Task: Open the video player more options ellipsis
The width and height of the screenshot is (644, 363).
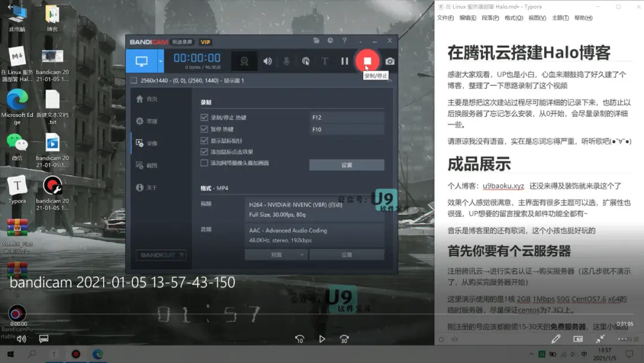Action: [x=623, y=339]
